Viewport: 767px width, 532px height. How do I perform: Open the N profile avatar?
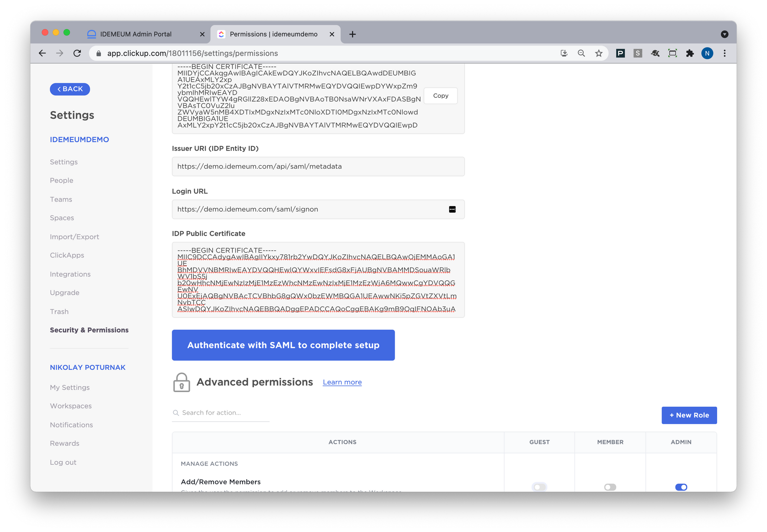pos(707,53)
